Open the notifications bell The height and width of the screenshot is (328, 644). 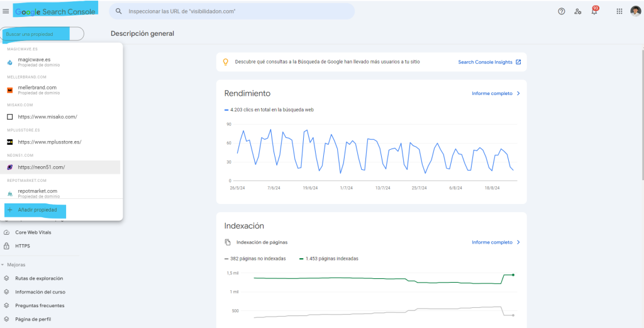tap(594, 11)
